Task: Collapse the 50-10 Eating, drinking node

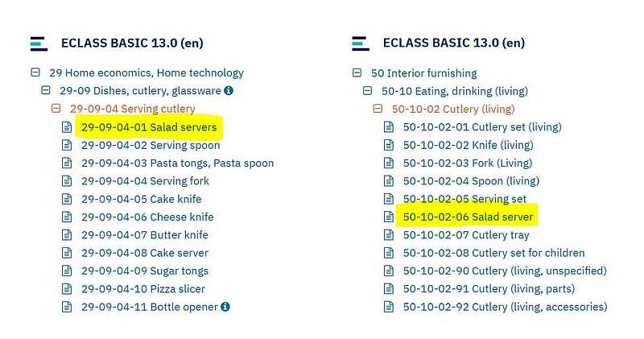Action: coord(368,91)
